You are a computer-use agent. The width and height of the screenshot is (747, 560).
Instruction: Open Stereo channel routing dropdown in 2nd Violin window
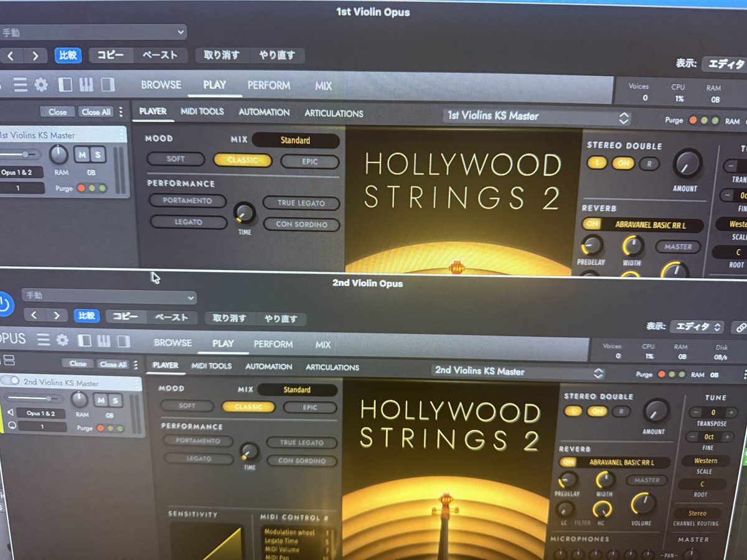[697, 513]
